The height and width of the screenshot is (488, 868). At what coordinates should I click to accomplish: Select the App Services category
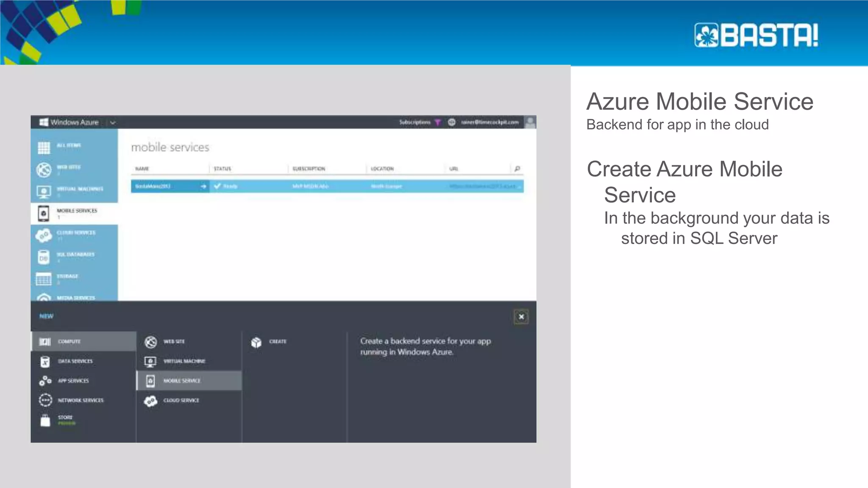[x=83, y=381]
